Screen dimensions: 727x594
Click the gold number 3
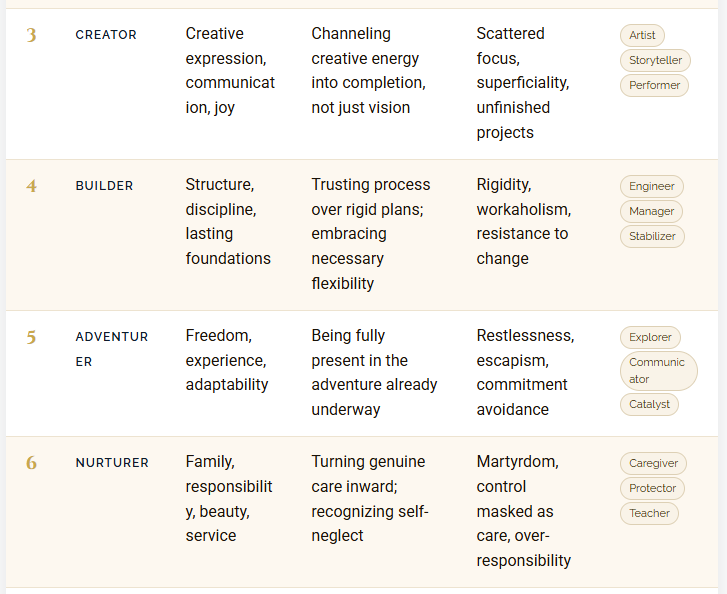(31, 35)
